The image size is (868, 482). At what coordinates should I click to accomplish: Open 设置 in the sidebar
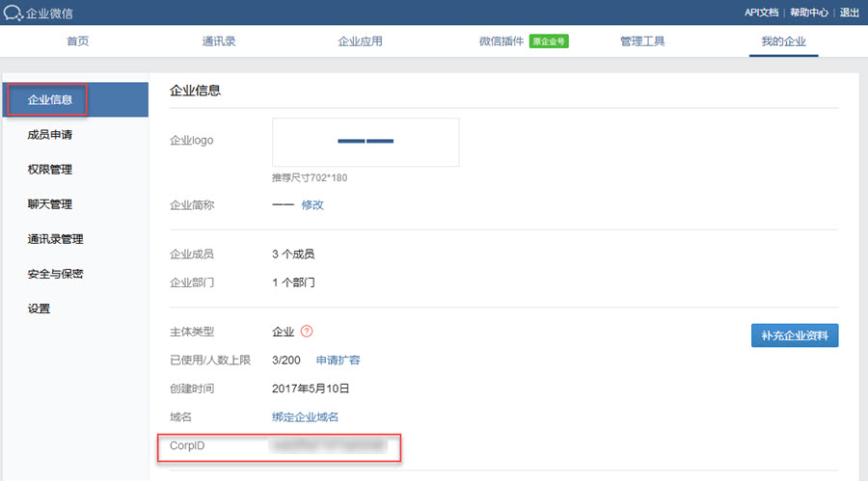pyautogui.click(x=39, y=308)
